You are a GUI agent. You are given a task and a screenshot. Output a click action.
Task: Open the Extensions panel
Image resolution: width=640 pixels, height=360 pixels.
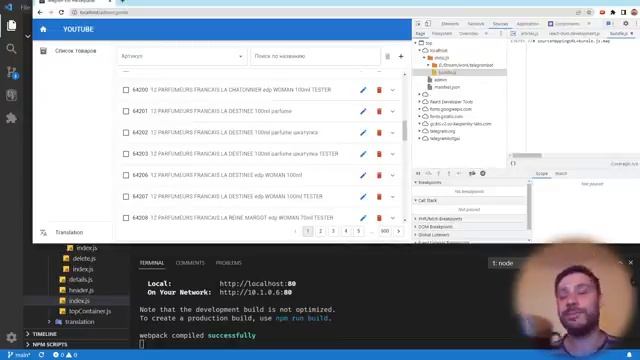(11, 118)
